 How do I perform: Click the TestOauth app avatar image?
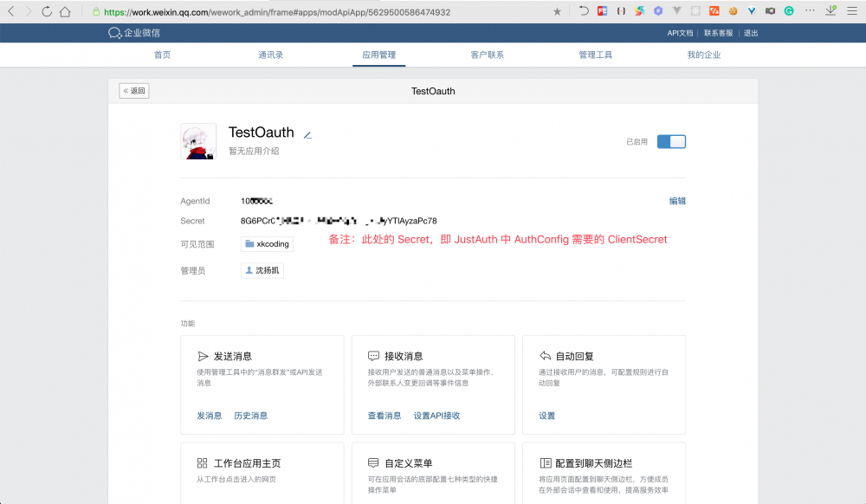click(197, 141)
